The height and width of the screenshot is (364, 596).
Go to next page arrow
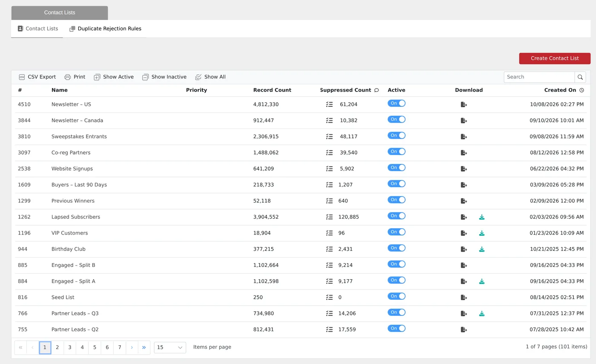[x=132, y=347]
